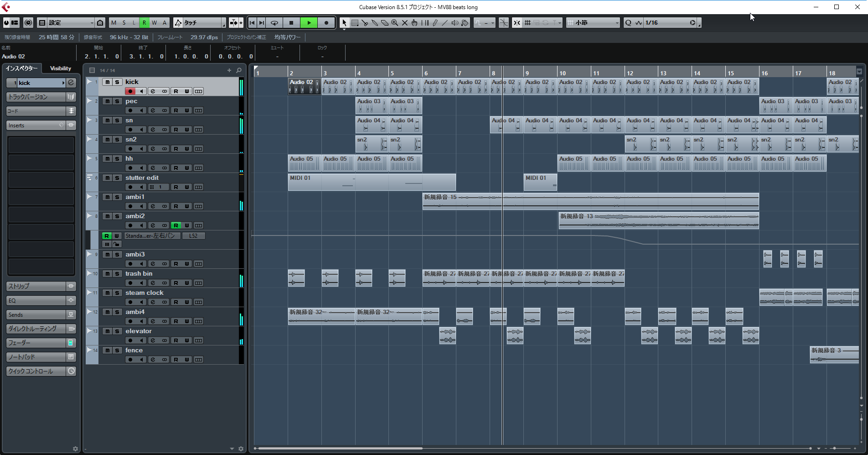Open the Sends inspector section
The height and width of the screenshot is (455, 868).
pyautogui.click(x=36, y=315)
